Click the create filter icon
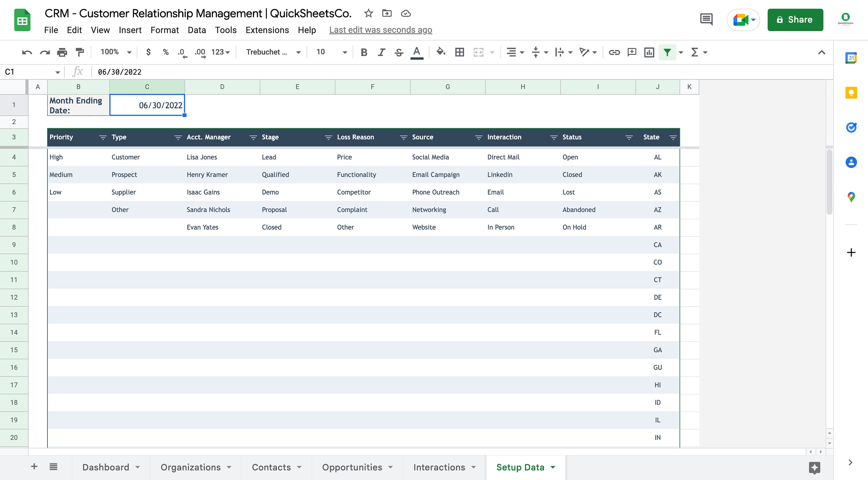This screenshot has height=480, width=868. [x=667, y=52]
